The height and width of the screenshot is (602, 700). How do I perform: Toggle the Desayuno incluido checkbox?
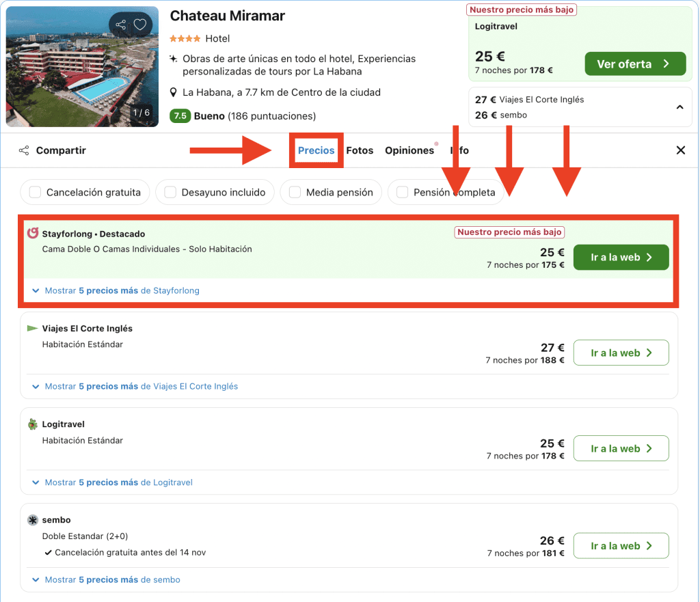[x=170, y=193]
